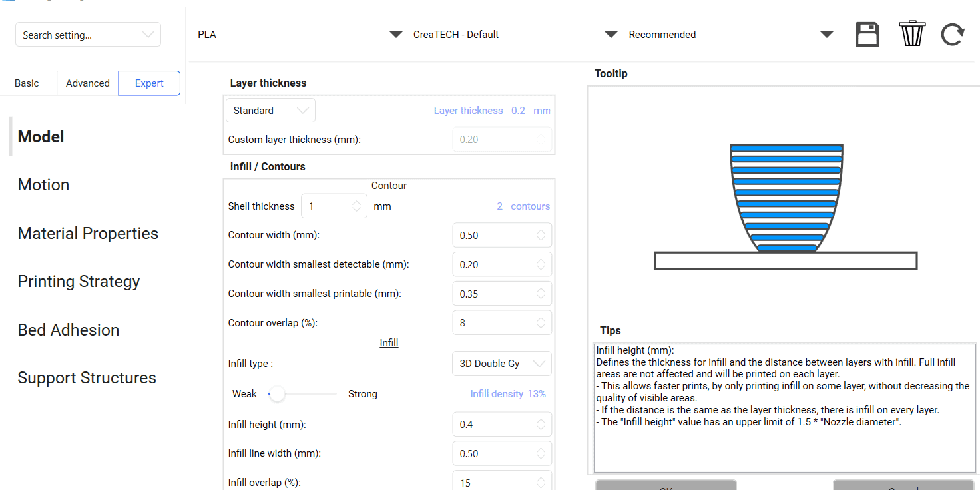Screen dimensions: 980x490
Task: Switch to the Advanced tab
Action: click(x=87, y=83)
